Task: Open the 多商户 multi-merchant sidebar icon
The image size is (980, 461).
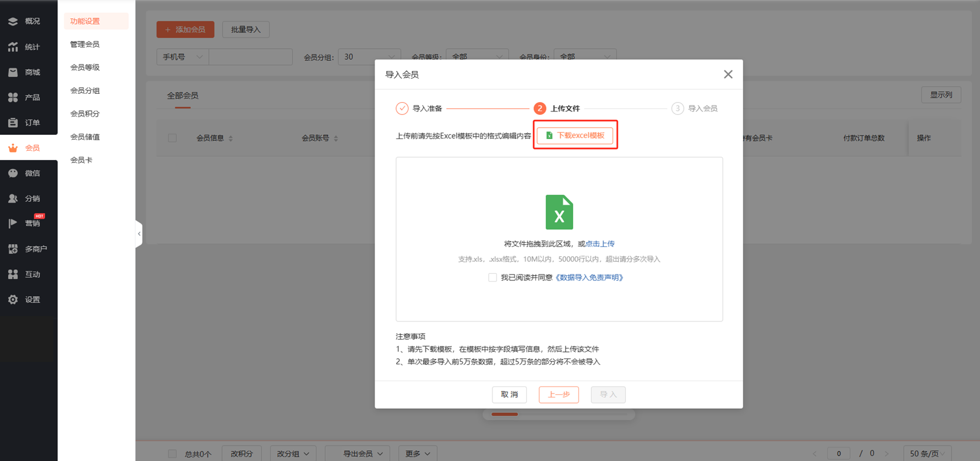Action: pos(13,249)
